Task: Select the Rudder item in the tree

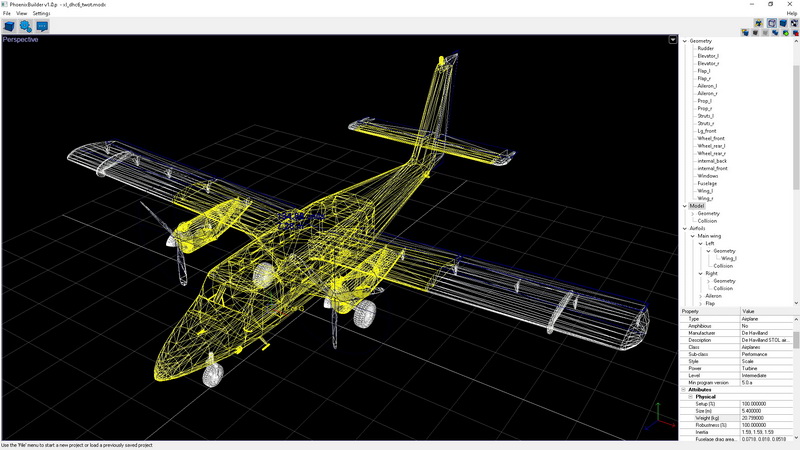Action: [x=706, y=48]
